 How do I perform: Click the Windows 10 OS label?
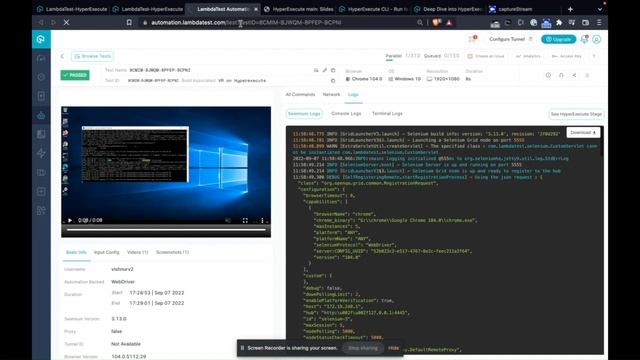coord(404,79)
